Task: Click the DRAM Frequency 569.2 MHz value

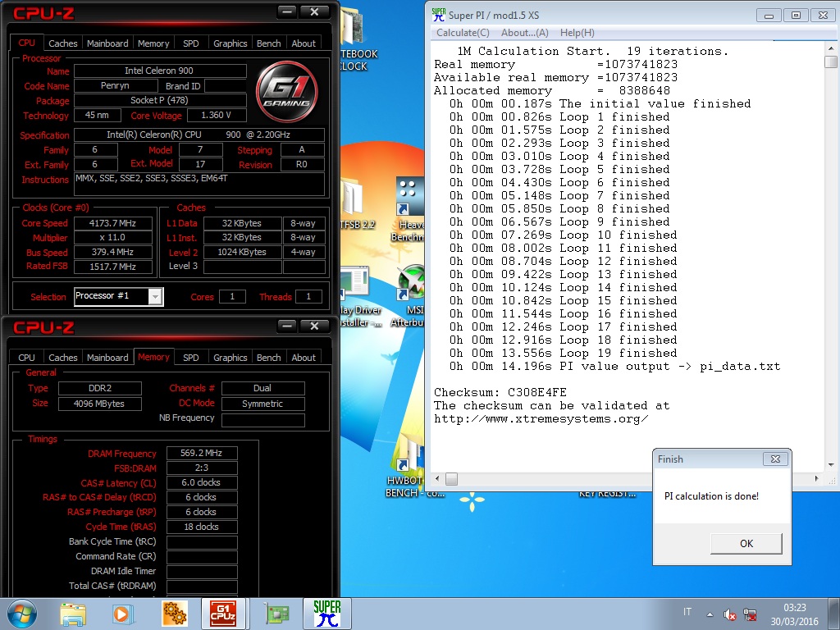Action: pyautogui.click(x=202, y=453)
